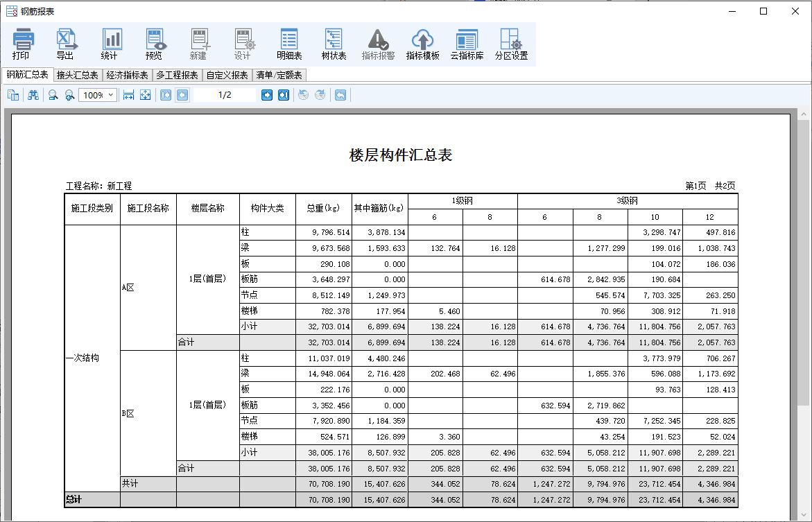Go to the first page icon
Viewport: 812px width, 522px height.
click(x=166, y=95)
